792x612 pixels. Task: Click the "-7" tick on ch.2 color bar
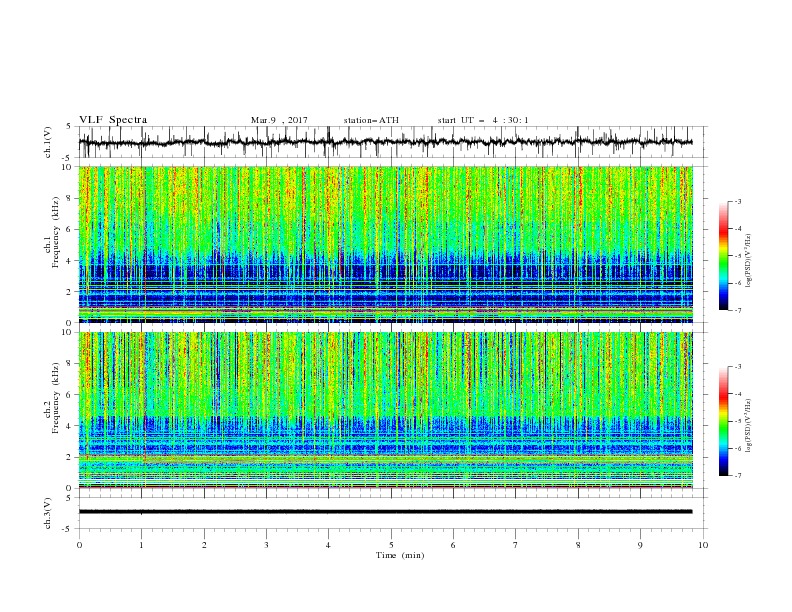point(738,476)
